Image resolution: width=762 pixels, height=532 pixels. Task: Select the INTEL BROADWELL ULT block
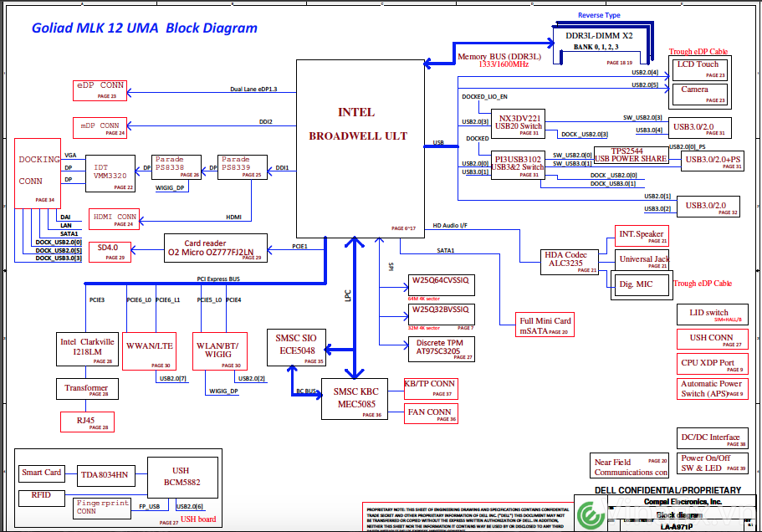coord(361,149)
